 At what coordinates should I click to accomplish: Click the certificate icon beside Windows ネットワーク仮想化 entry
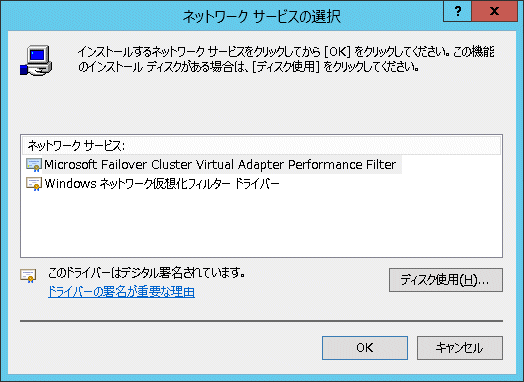pos(34,184)
